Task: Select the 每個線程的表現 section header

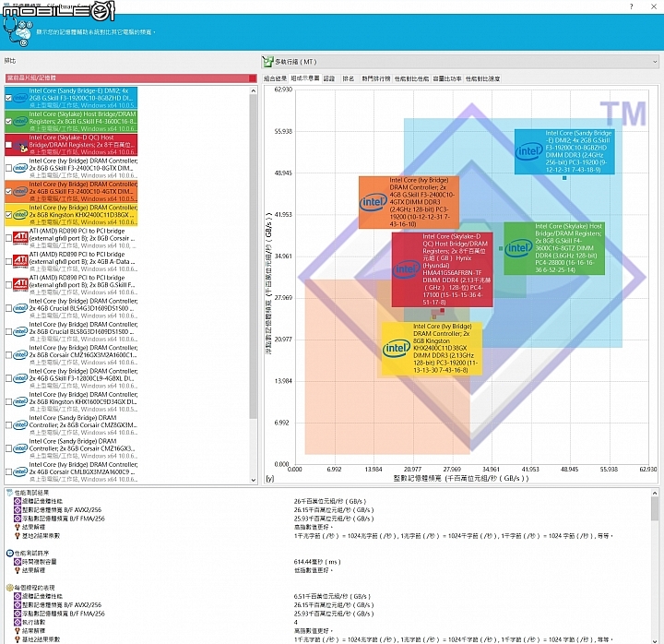Action: tap(34, 588)
